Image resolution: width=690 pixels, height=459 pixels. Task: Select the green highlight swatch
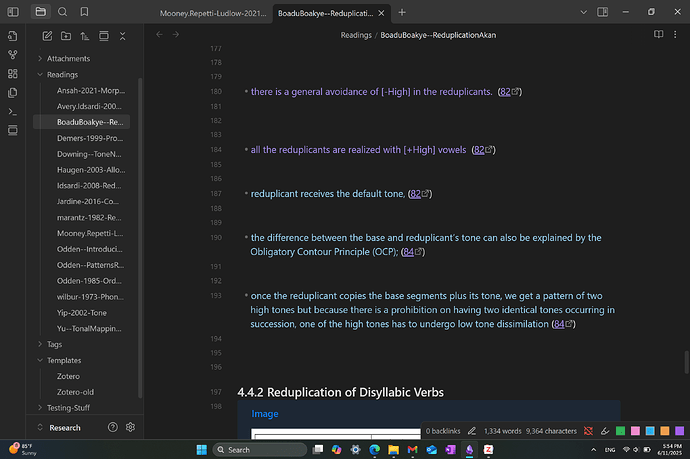tap(620, 431)
